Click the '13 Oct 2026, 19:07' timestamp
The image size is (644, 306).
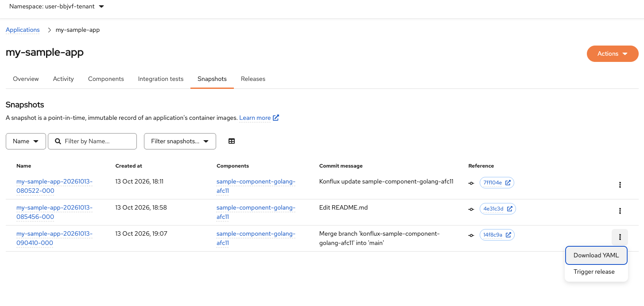[x=141, y=233]
